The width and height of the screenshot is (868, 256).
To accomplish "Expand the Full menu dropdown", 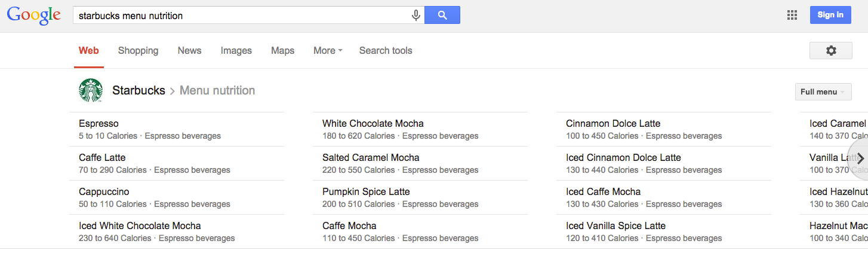I will pyautogui.click(x=823, y=92).
